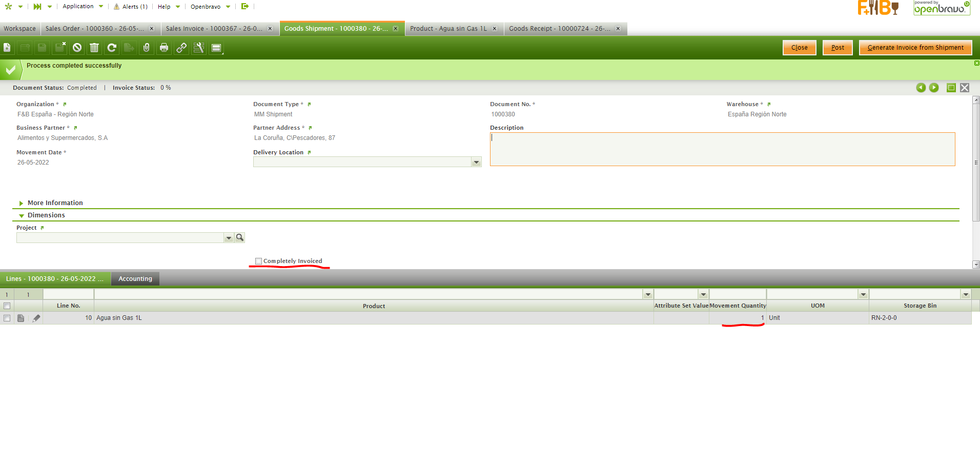Follow the Partner Address link arrow
980x465 pixels.
coord(310,128)
